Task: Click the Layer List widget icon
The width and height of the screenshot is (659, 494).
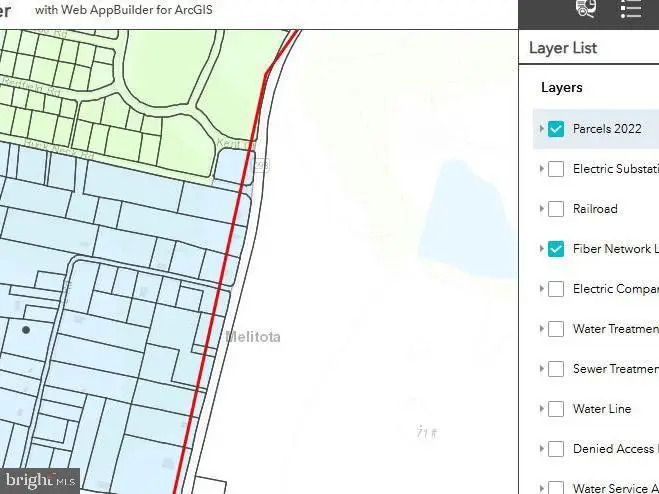Action: click(x=631, y=10)
